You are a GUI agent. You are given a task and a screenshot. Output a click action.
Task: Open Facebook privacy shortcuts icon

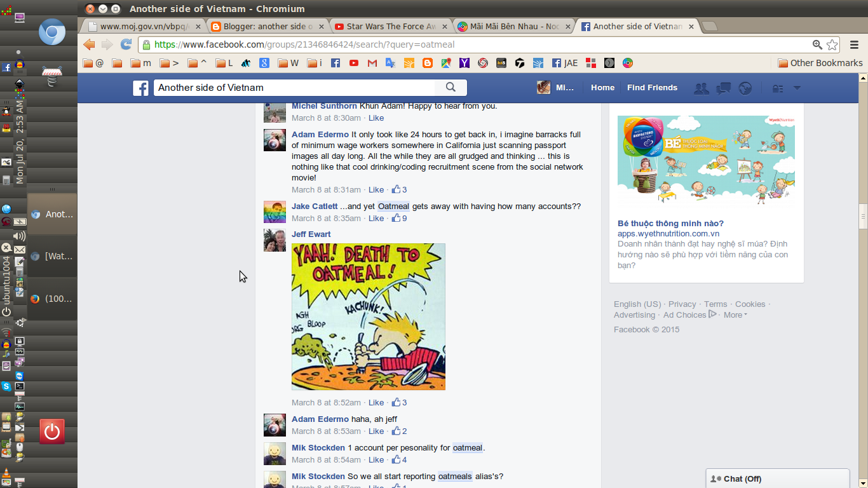tap(778, 88)
